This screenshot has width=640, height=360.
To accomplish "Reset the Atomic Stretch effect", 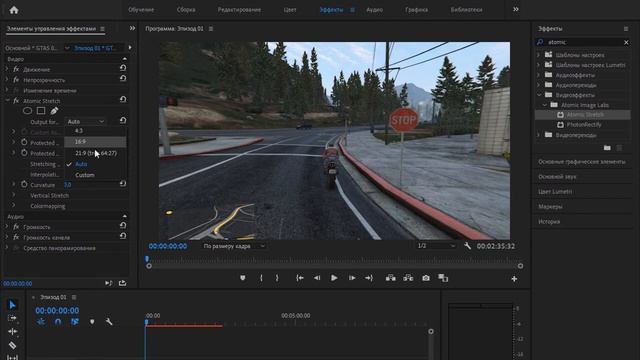I will [x=122, y=99].
